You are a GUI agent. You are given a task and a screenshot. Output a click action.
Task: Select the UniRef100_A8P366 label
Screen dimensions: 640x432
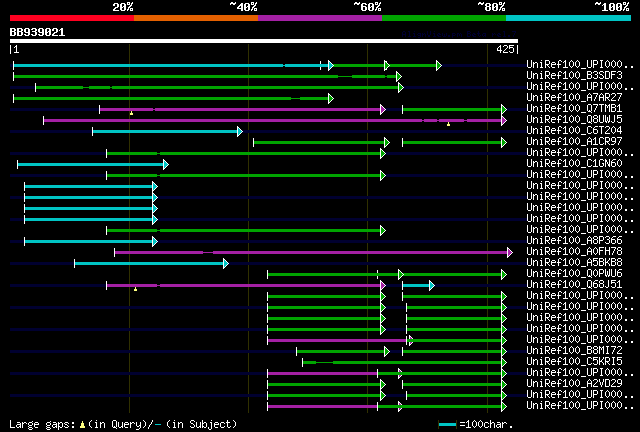[574, 240]
